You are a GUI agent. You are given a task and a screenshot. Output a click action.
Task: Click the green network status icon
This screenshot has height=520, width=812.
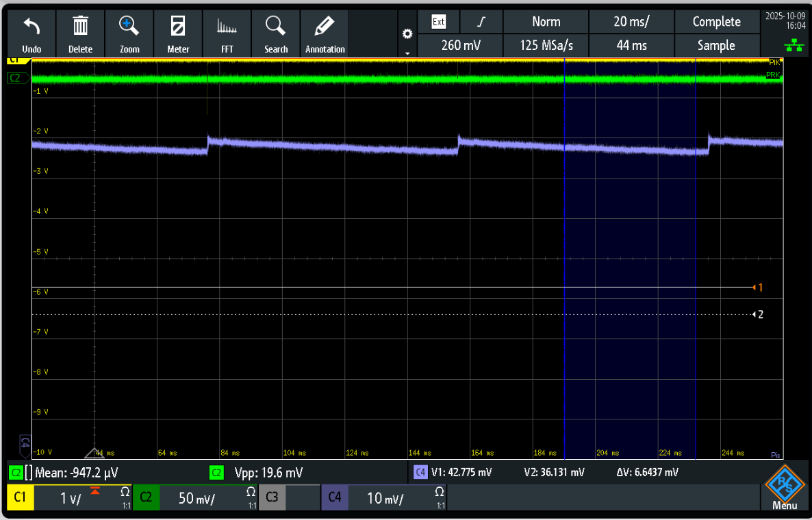[x=794, y=45]
